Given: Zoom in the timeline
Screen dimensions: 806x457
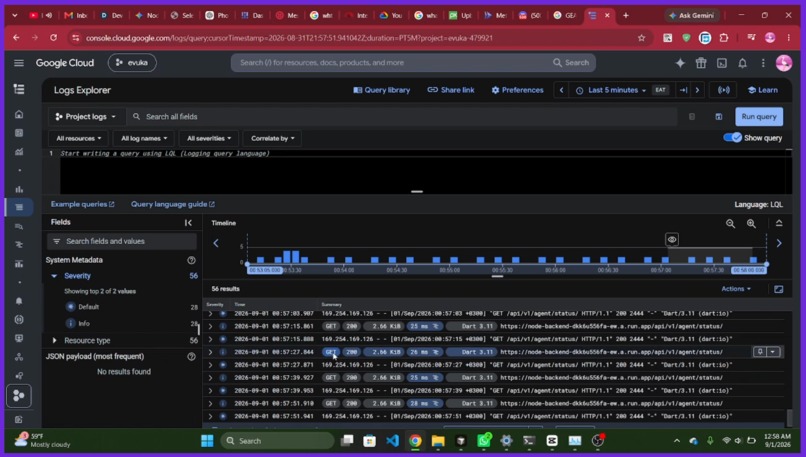Looking at the screenshot, I should (751, 224).
